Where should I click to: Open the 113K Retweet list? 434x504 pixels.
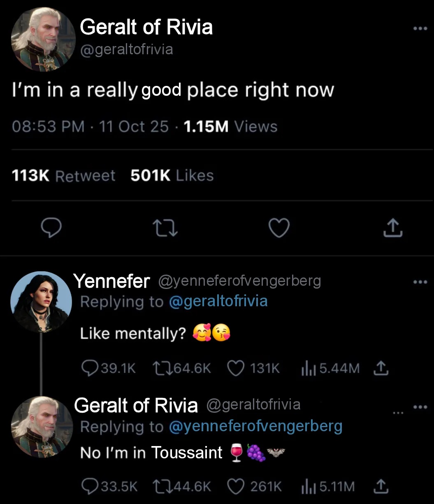[x=64, y=176]
